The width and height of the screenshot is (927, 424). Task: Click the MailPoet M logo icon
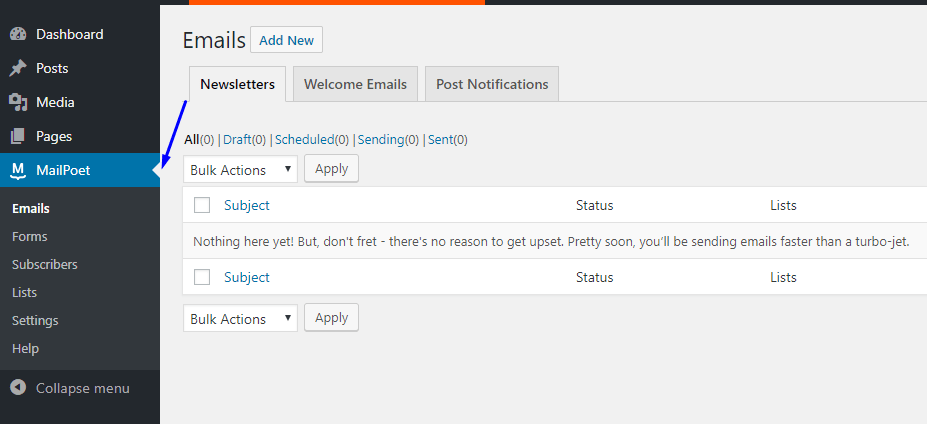[x=17, y=170]
